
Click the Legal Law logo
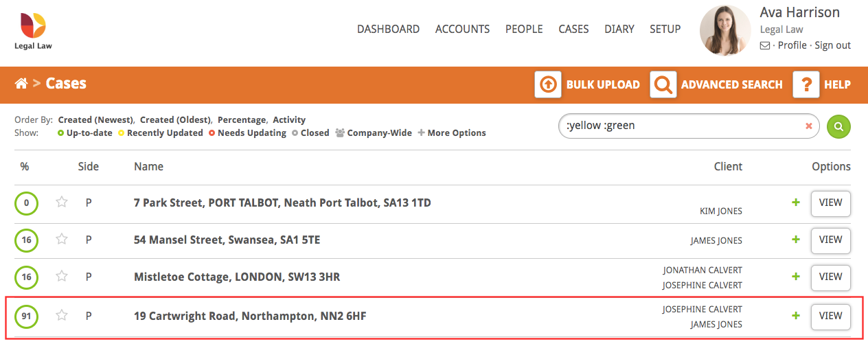pyautogui.click(x=33, y=30)
